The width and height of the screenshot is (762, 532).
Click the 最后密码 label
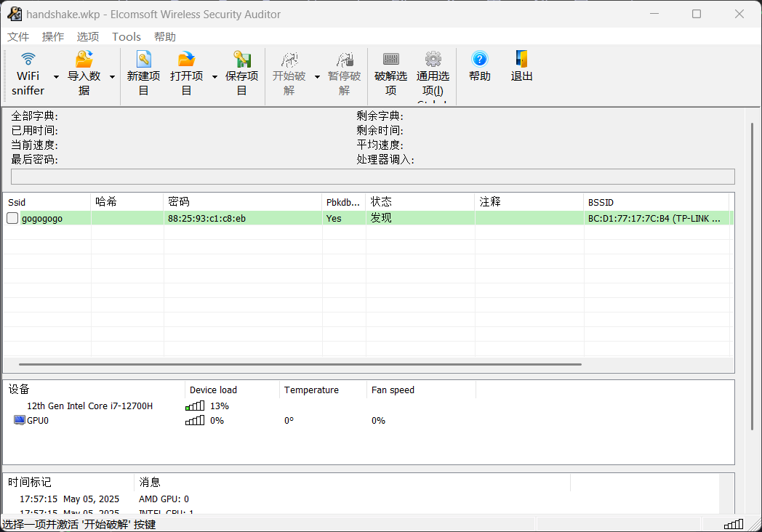pyautogui.click(x=34, y=159)
